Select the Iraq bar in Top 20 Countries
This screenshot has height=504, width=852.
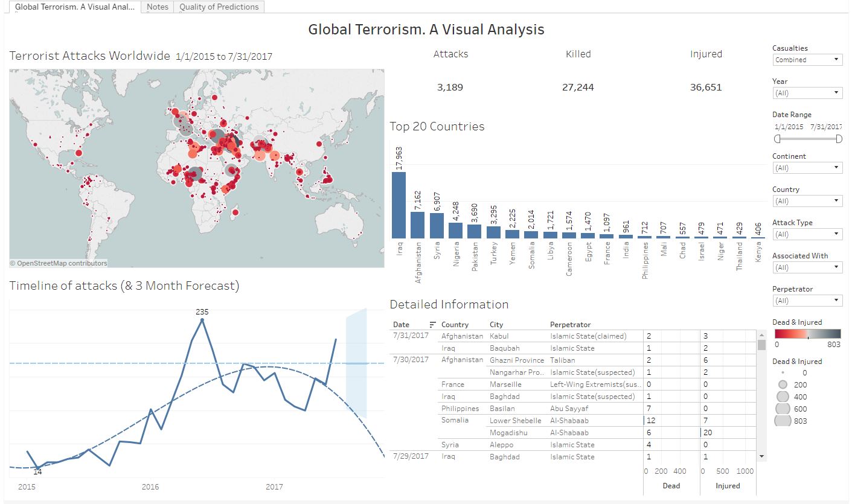[399, 205]
